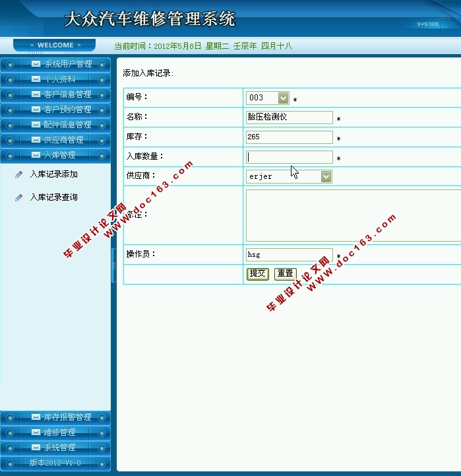Screen dimensions: 461x476
Task: Click the 操作员 field showing hsg
Action: (x=290, y=255)
